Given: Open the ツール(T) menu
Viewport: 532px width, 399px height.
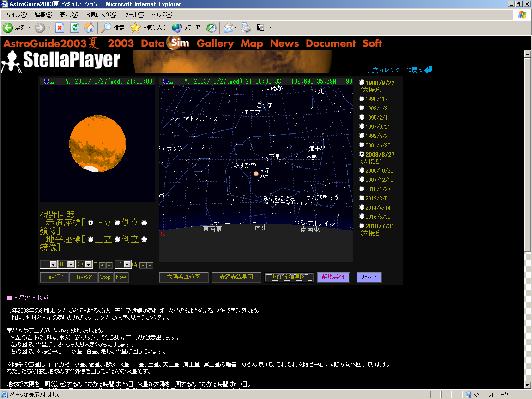Looking at the screenshot, I should tap(134, 15).
